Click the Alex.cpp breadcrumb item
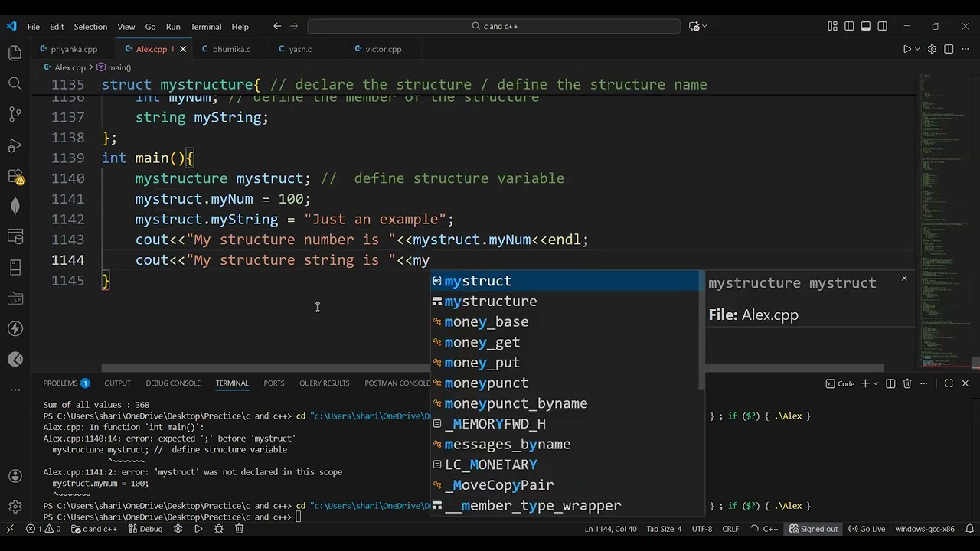Image resolution: width=980 pixels, height=551 pixels. coord(65,67)
